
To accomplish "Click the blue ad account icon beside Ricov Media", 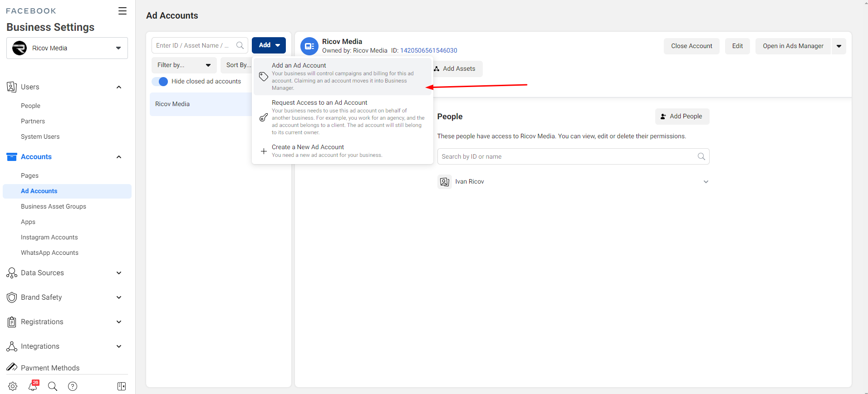I will [309, 46].
